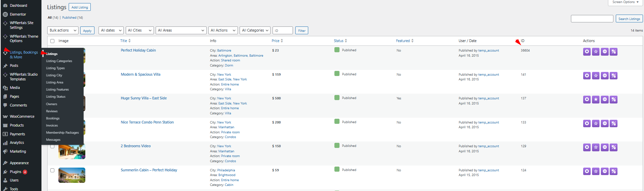
Task: Open the All Categories dropdown
Action: click(x=255, y=31)
